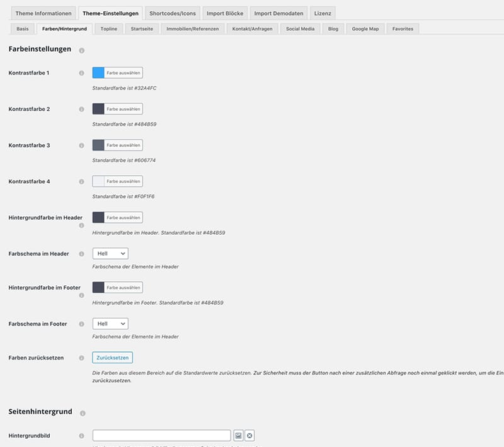
Task: Click the Hintergrundfarbe im Footer color swatch
Action: tap(98, 287)
